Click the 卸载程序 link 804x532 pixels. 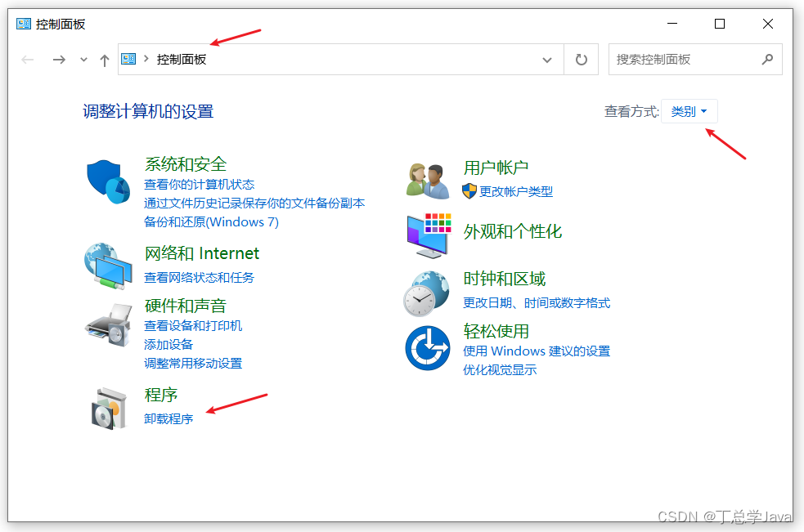point(168,418)
